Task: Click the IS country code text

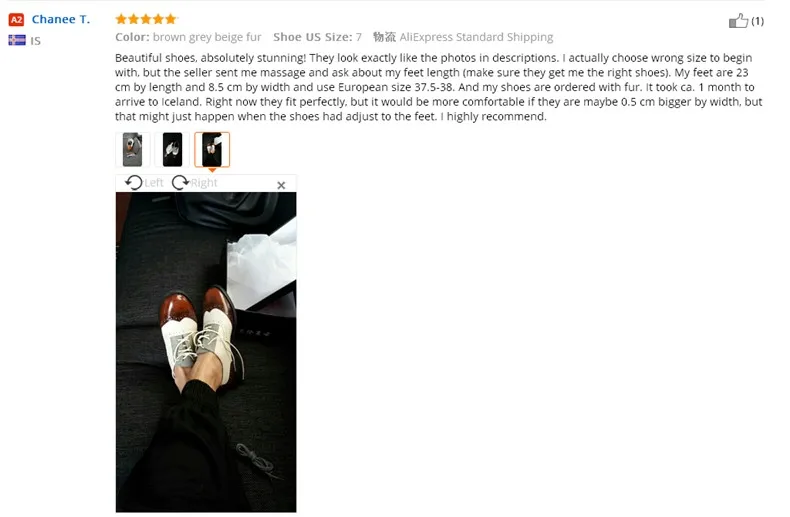Action: coord(35,41)
